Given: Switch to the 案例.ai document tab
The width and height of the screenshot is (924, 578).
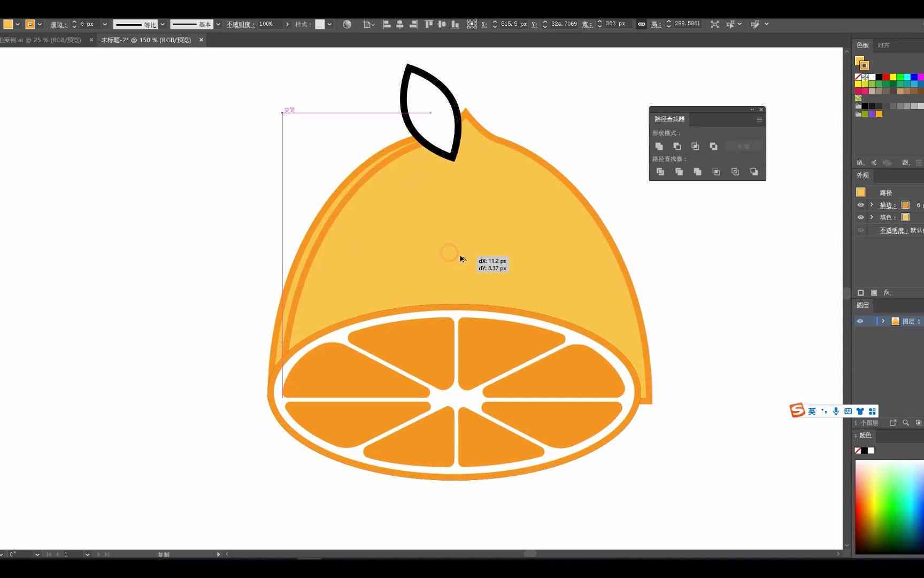Looking at the screenshot, I should pyautogui.click(x=40, y=40).
